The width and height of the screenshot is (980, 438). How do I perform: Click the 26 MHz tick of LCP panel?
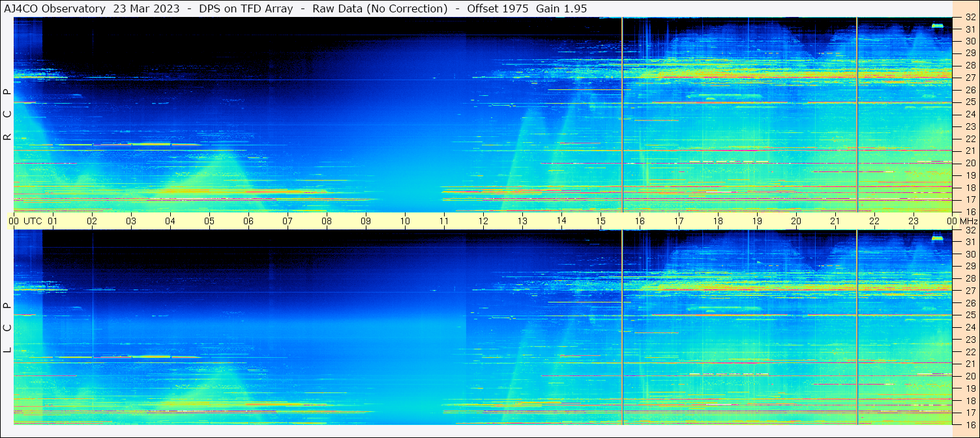click(x=970, y=303)
